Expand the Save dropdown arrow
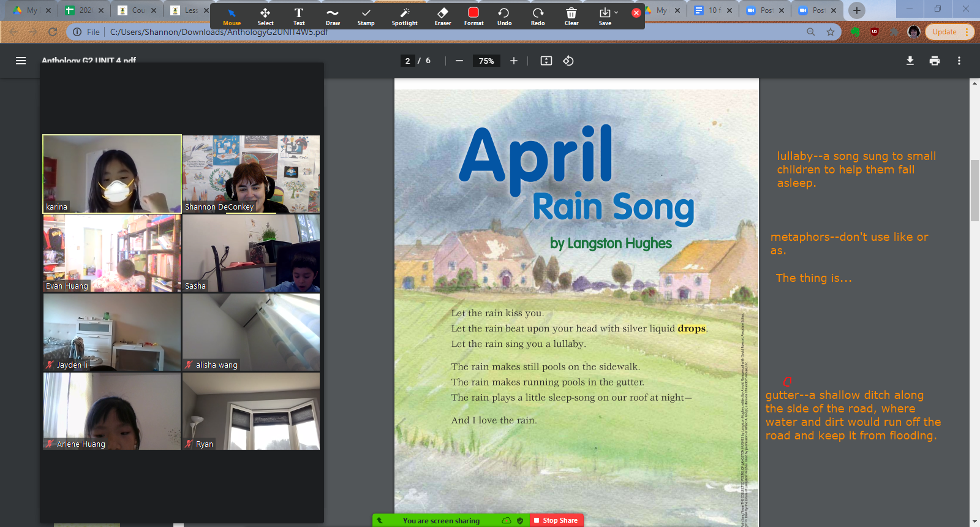 coord(616,12)
